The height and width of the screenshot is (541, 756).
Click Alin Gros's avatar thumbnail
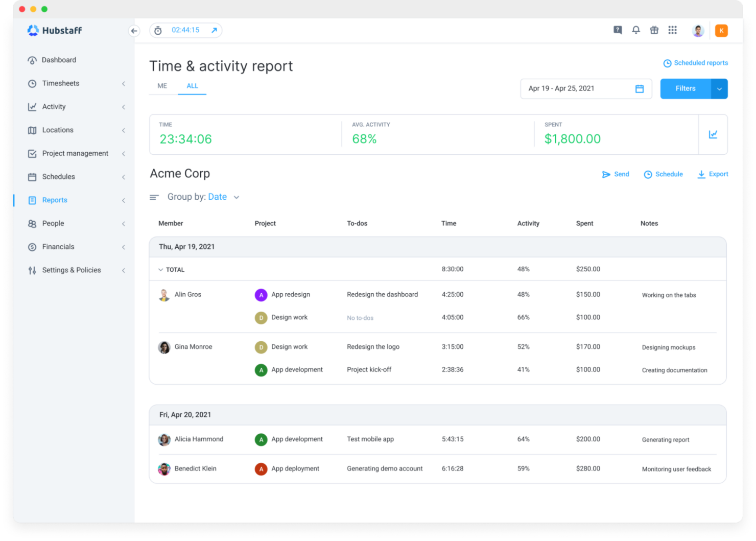point(164,295)
